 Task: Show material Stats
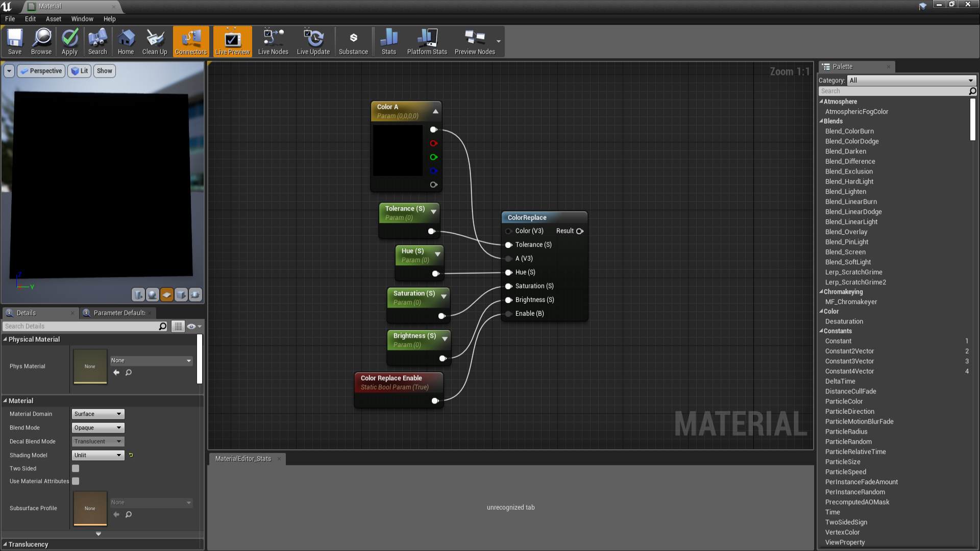388,41
